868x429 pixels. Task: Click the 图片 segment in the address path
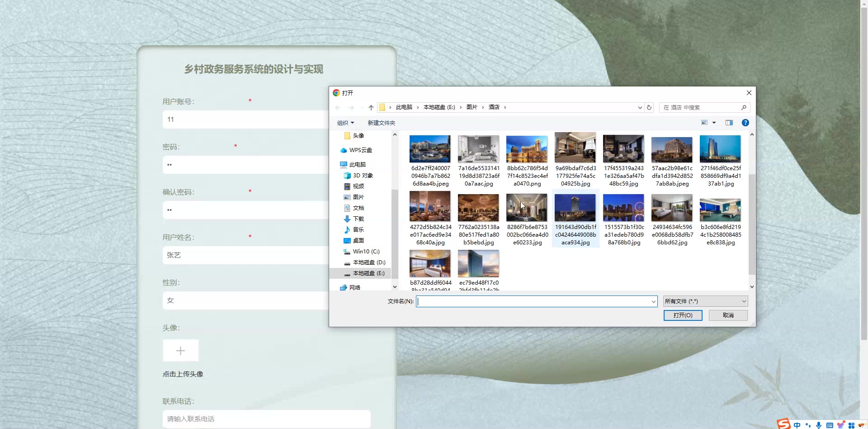472,107
